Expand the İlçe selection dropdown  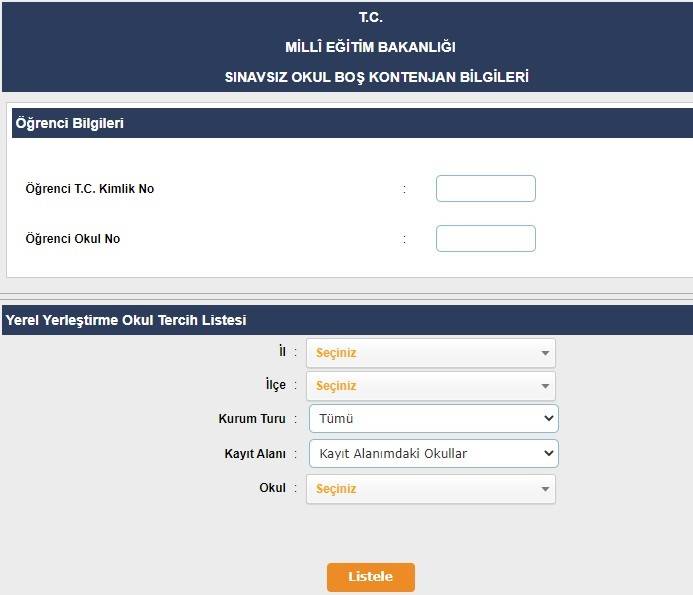tap(431, 386)
